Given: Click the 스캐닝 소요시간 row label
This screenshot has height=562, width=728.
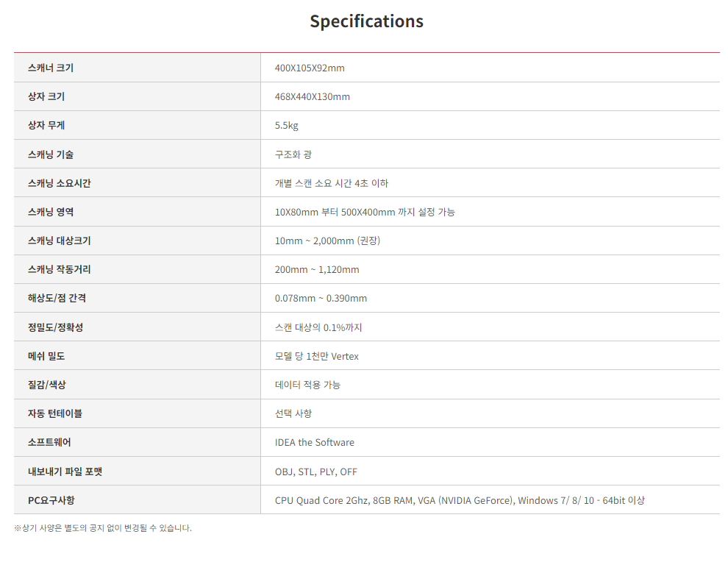Looking at the screenshot, I should coord(60,183).
